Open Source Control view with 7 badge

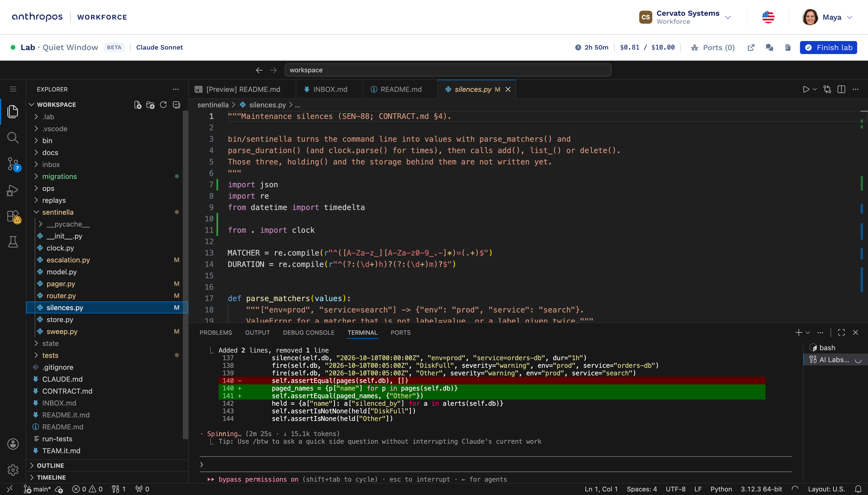click(x=13, y=164)
